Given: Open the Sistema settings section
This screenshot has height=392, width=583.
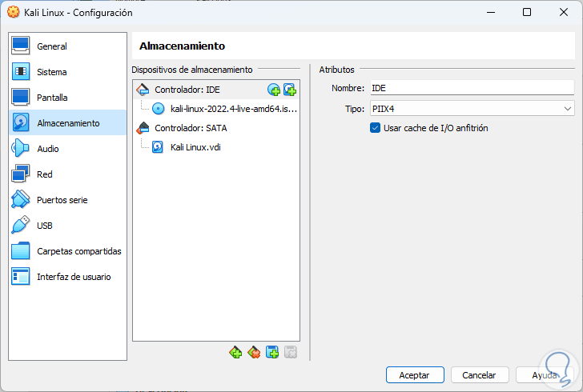Looking at the screenshot, I should [51, 72].
